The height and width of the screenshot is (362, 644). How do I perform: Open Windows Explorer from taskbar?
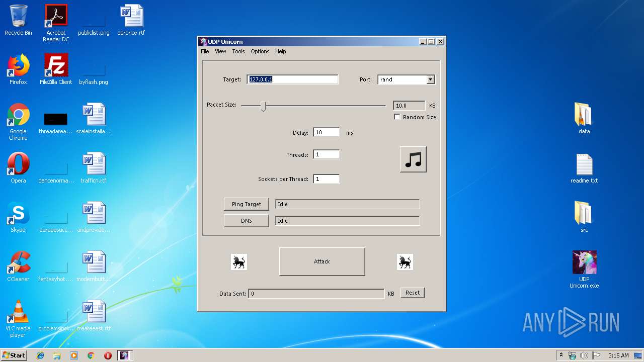(x=57, y=355)
